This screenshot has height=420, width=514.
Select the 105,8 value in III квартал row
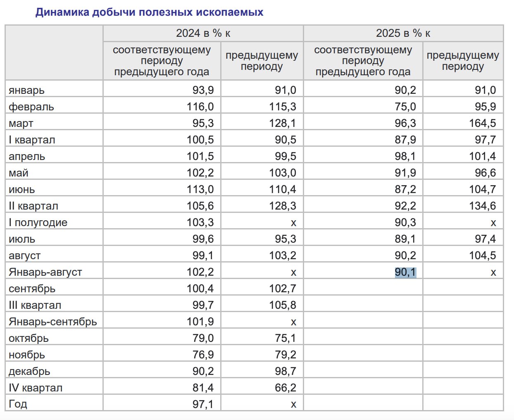(283, 305)
